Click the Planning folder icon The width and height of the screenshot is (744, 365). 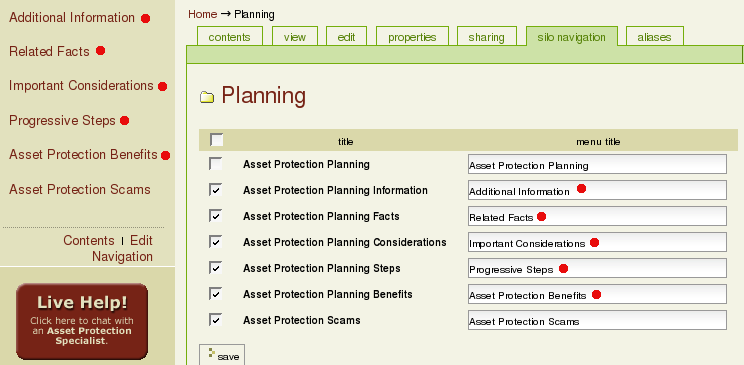click(x=207, y=98)
